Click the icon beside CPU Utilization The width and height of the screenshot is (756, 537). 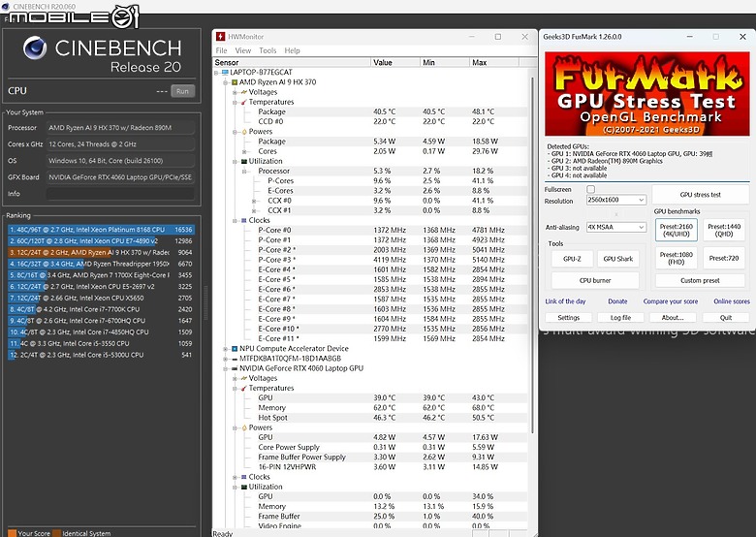(244, 162)
